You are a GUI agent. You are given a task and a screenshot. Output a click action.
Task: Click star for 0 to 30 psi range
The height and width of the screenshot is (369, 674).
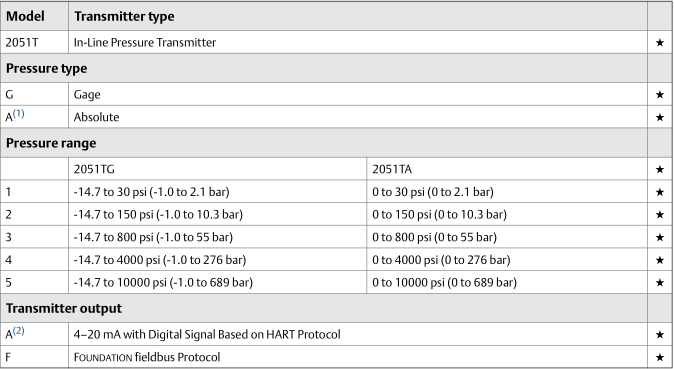(660, 192)
